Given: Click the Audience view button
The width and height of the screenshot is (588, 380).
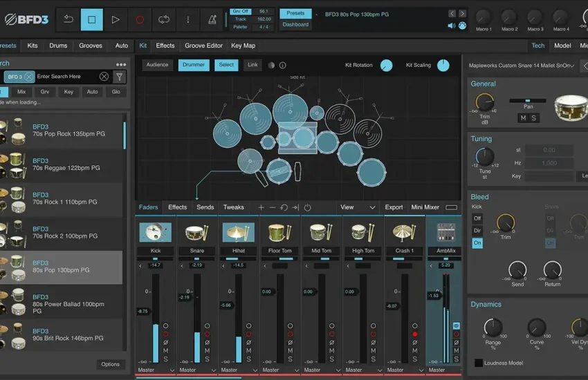Looking at the screenshot, I should [x=157, y=65].
